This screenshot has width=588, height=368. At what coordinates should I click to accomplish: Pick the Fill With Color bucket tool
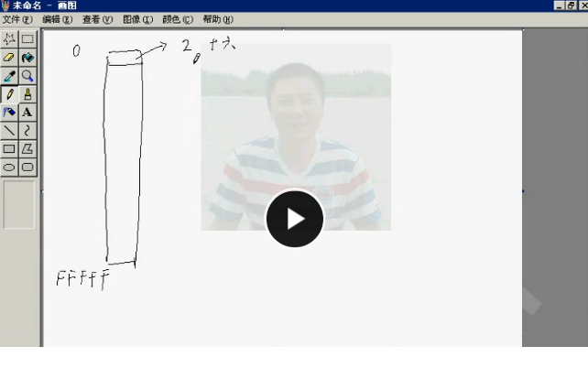tap(27, 58)
